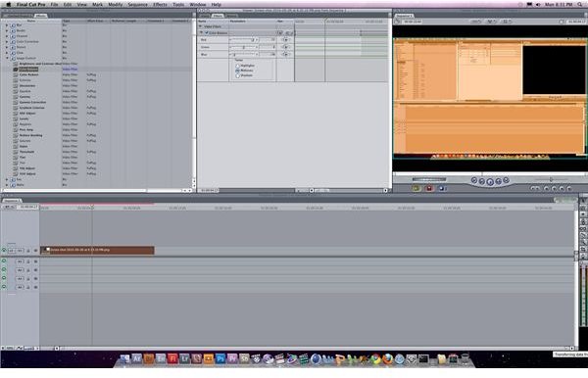Open Firefox from the Dock

tap(387, 358)
